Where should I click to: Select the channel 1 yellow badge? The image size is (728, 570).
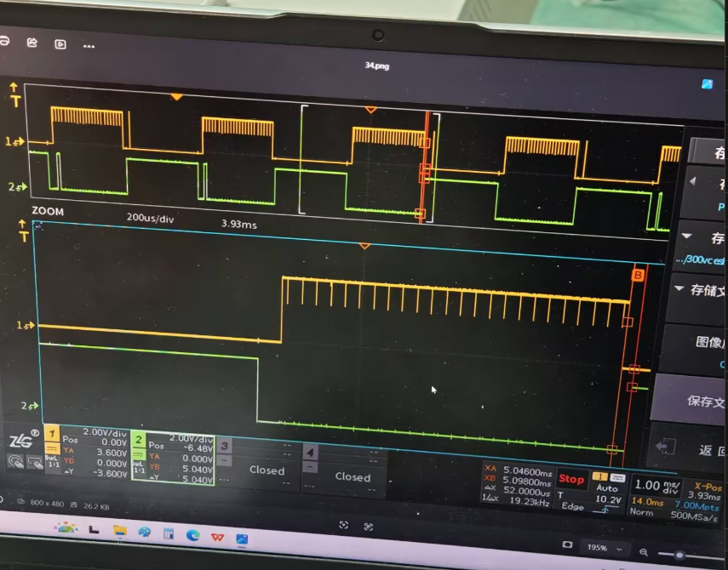point(52,434)
